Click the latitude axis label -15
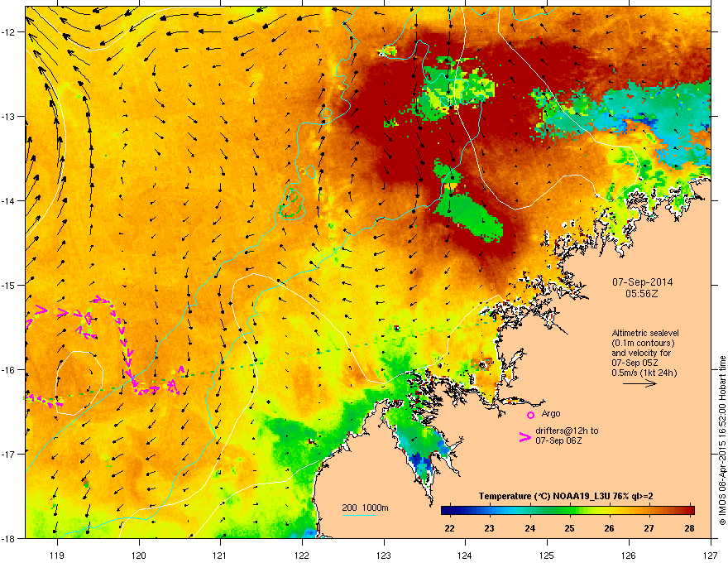728x563 pixels. pyautogui.click(x=8, y=285)
